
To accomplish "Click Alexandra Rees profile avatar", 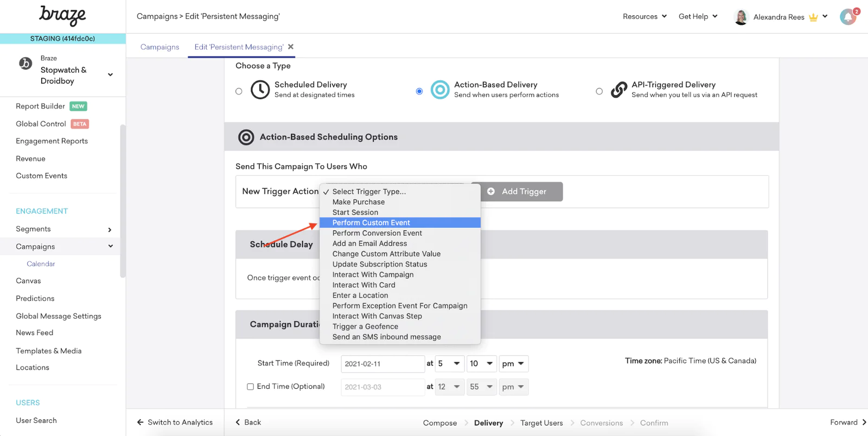I will (741, 17).
